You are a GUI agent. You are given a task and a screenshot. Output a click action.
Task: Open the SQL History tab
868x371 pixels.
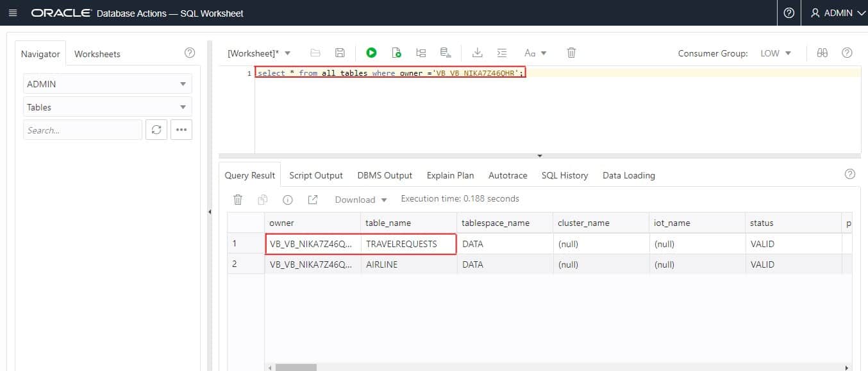tap(564, 175)
